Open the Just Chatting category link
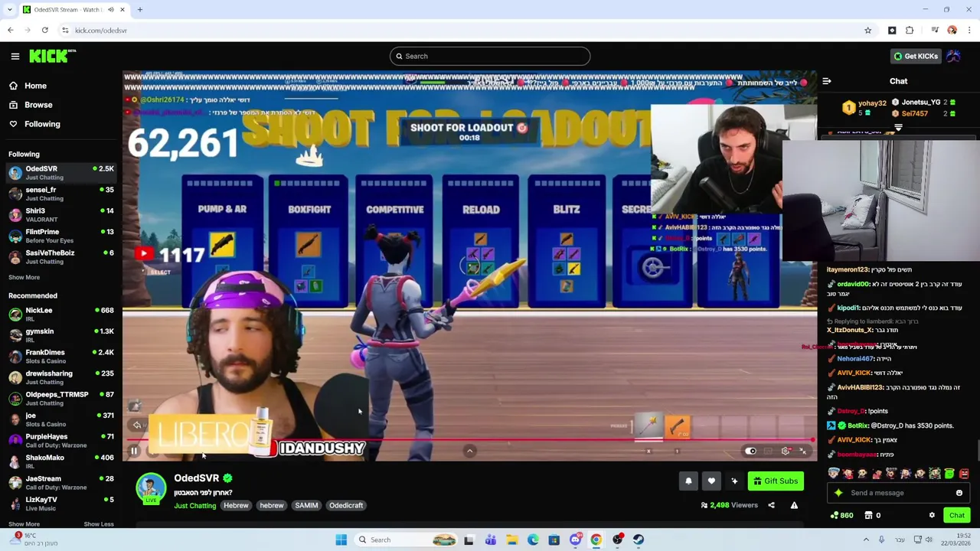The height and width of the screenshot is (551, 980). coord(194,505)
